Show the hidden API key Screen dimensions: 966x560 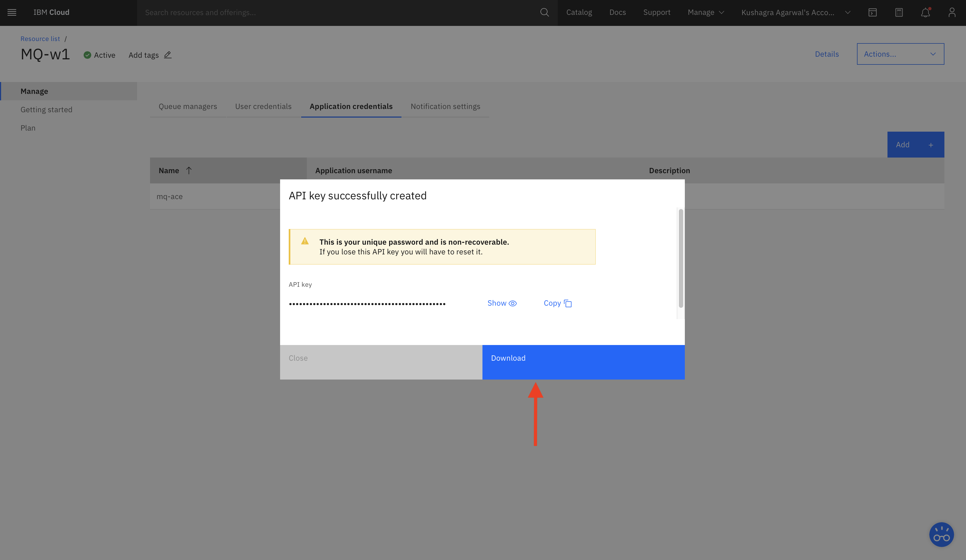(502, 303)
